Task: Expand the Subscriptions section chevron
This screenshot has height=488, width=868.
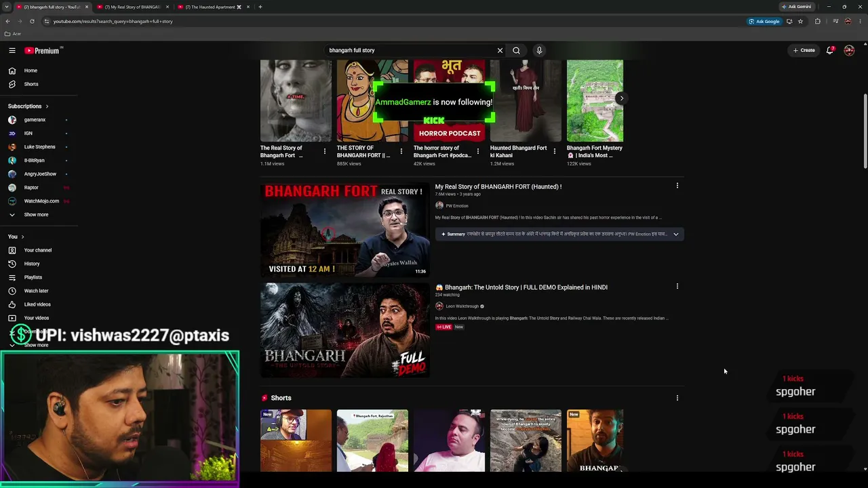Action: click(x=47, y=106)
